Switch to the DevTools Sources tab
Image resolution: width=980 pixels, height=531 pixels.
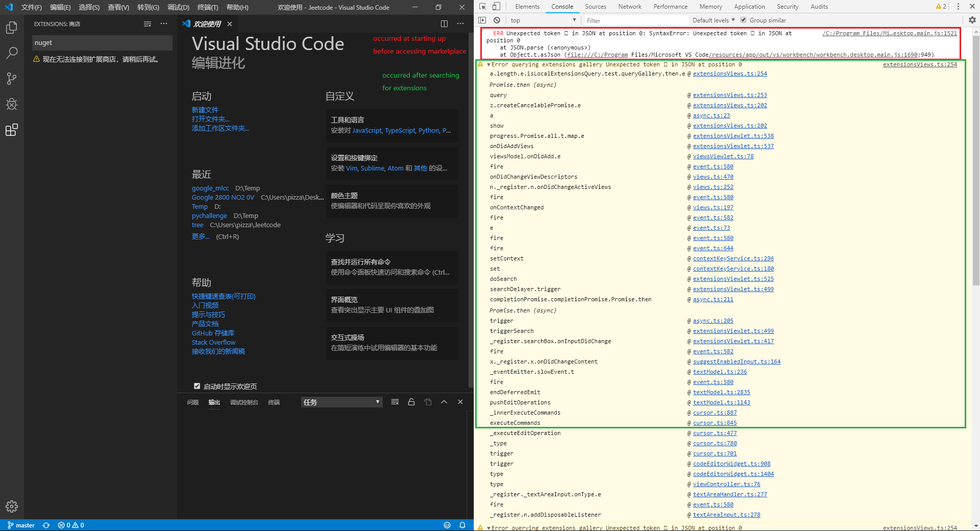tap(596, 7)
